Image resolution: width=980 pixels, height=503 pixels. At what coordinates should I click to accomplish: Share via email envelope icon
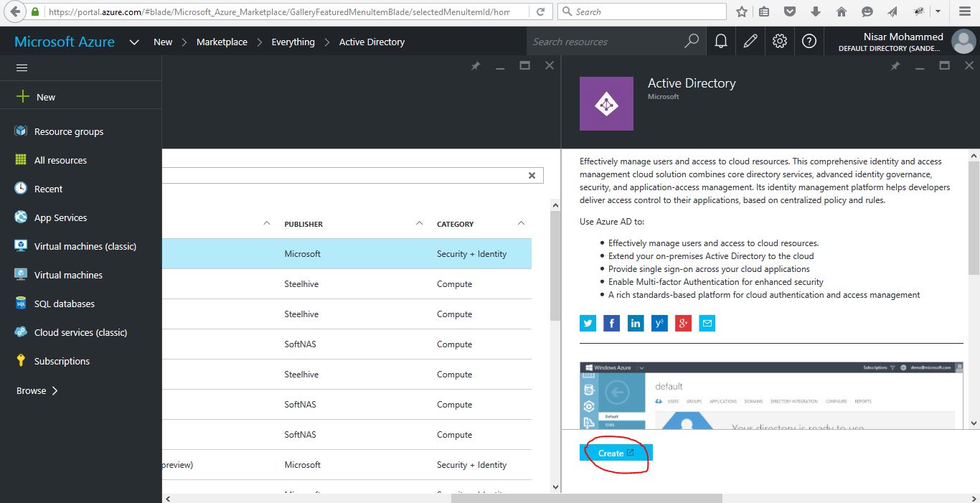pyautogui.click(x=707, y=324)
